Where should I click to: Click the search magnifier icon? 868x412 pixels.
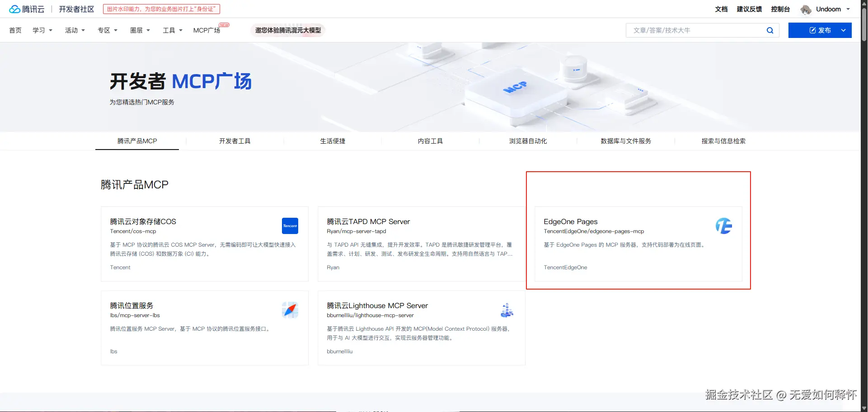tap(770, 30)
